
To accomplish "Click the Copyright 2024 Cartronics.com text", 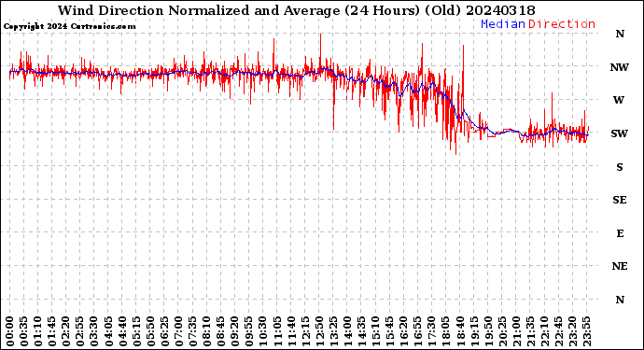I will point(69,27).
